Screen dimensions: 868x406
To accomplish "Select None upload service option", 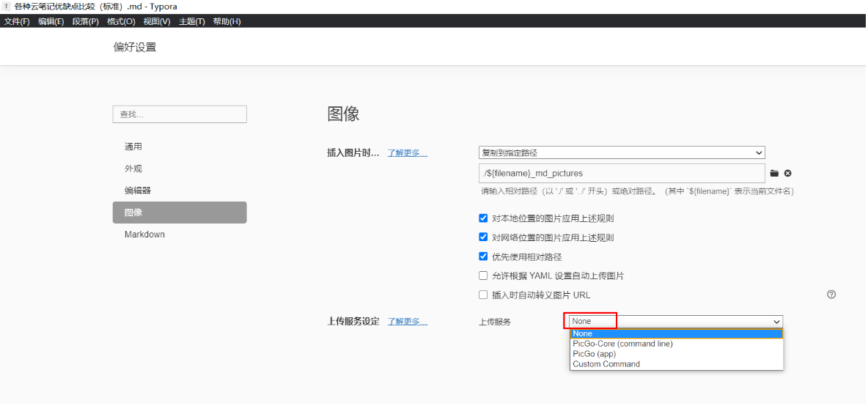I will tap(677, 333).
